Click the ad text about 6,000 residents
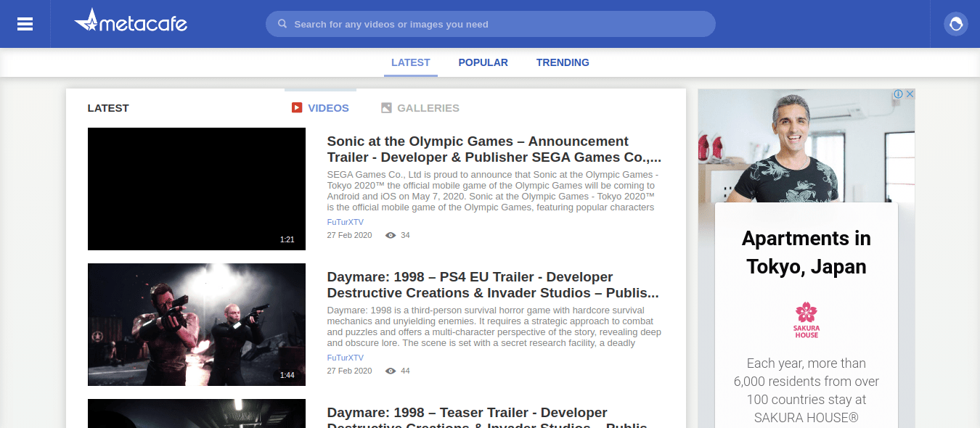980x428 pixels. [x=806, y=390]
